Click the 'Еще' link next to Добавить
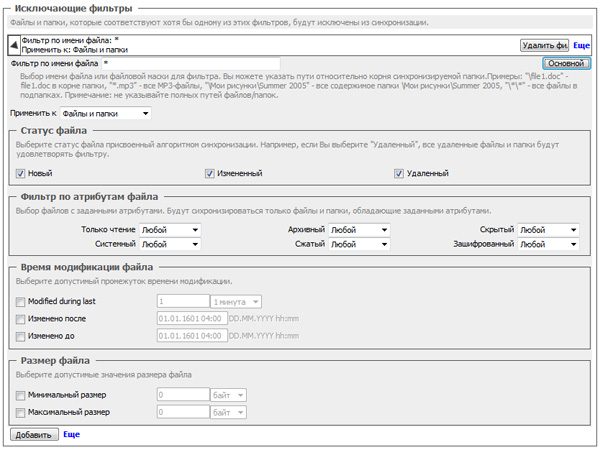Image resolution: width=600 pixels, height=450 pixels. 71,435
